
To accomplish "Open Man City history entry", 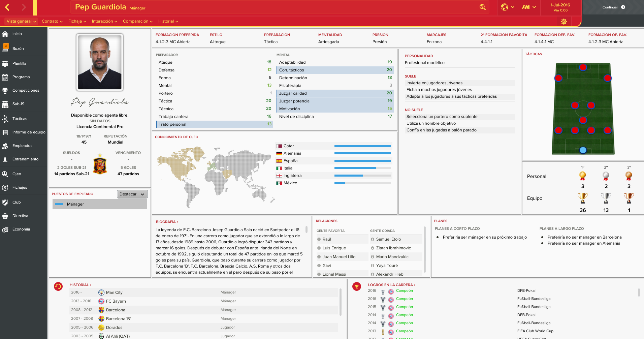I will pos(204,292).
